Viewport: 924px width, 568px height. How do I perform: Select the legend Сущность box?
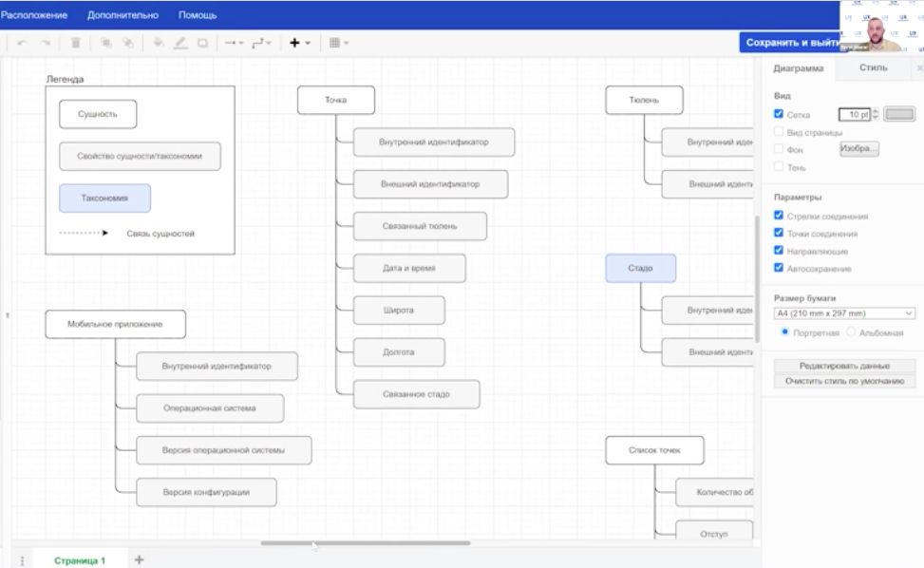[98, 114]
